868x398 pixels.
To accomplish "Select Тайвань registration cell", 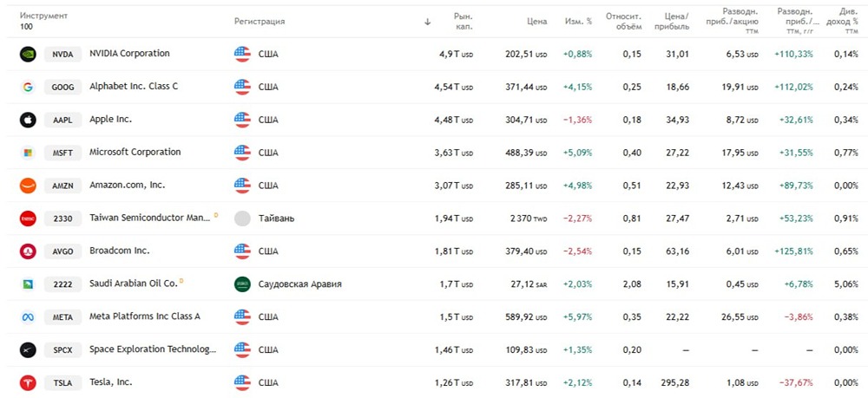I will click(x=276, y=219).
